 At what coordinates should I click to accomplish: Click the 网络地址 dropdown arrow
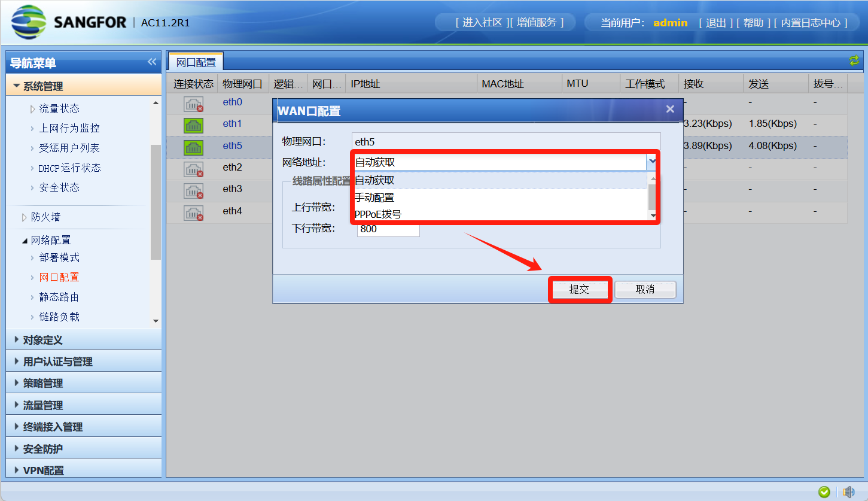pos(652,162)
